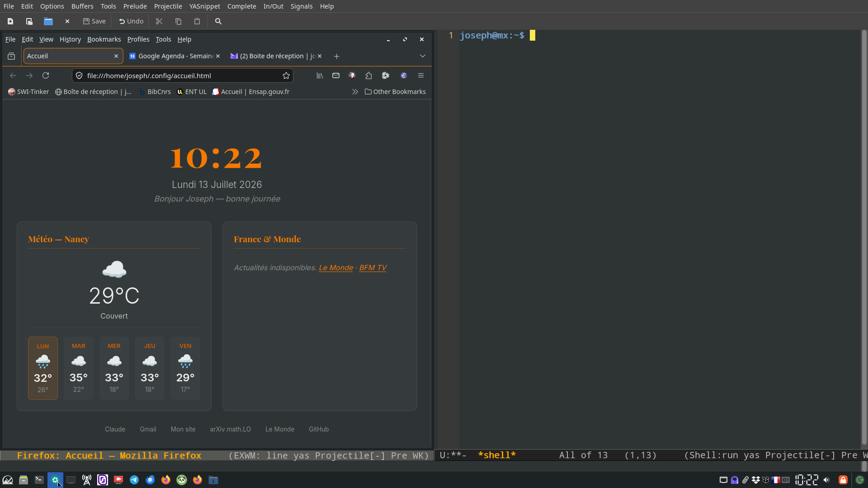Switch to the Boîte de réception tab

(276, 56)
